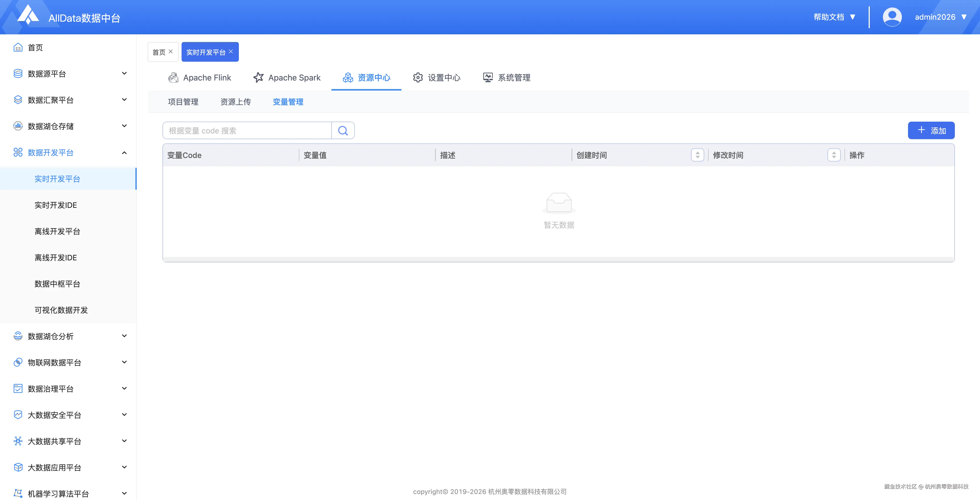Open the admin2026 user dropdown
980x501 pixels.
click(x=940, y=17)
